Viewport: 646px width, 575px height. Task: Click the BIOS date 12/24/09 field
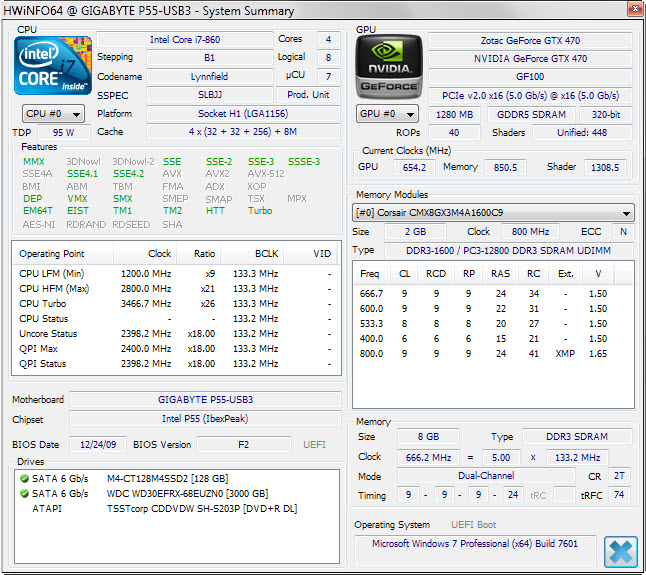pos(98,445)
